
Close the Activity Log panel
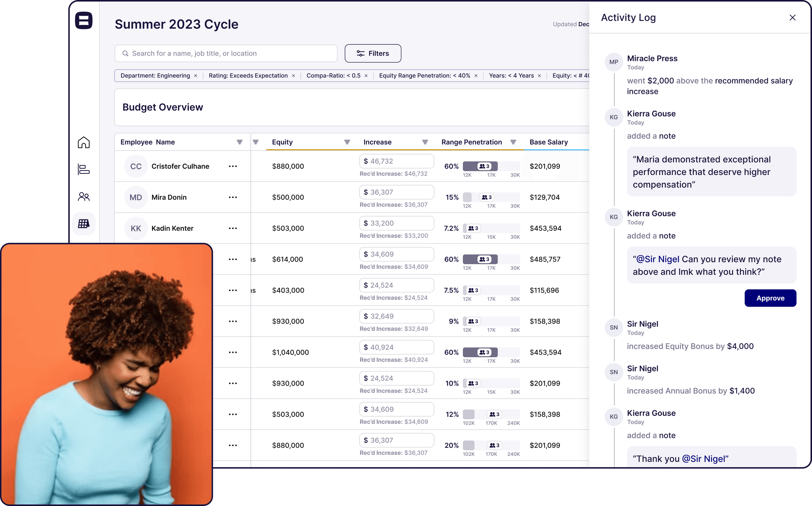793,18
